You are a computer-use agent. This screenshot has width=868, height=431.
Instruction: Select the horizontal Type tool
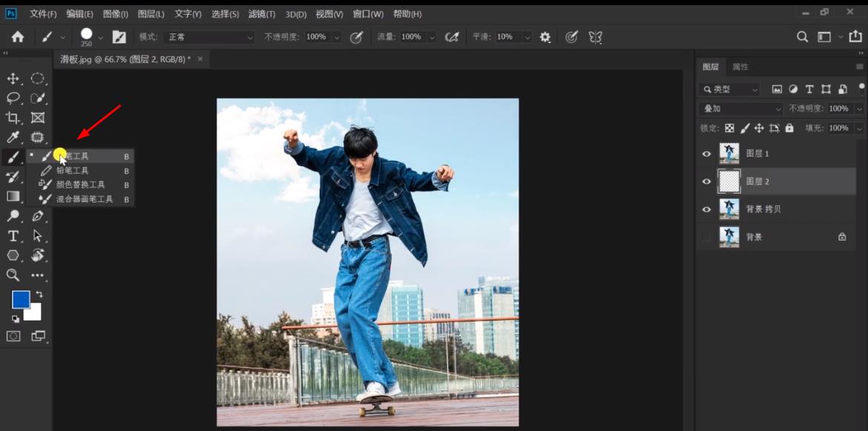click(x=13, y=236)
